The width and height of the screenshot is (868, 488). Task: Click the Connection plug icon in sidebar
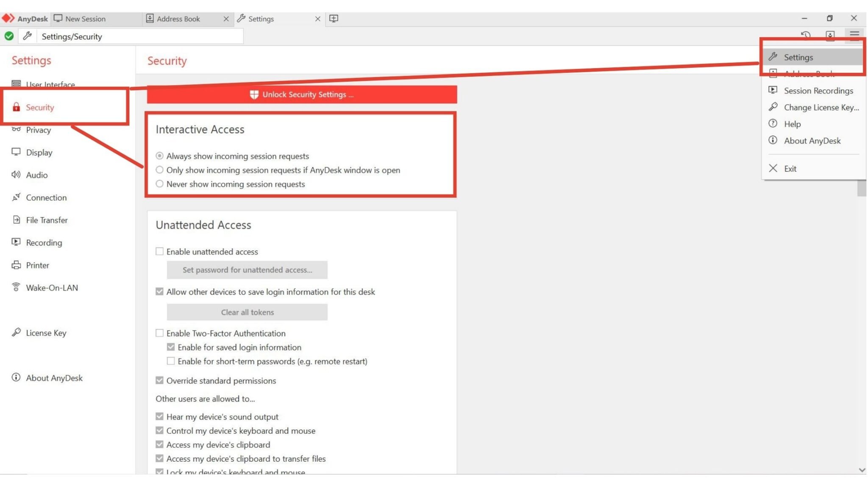point(16,197)
